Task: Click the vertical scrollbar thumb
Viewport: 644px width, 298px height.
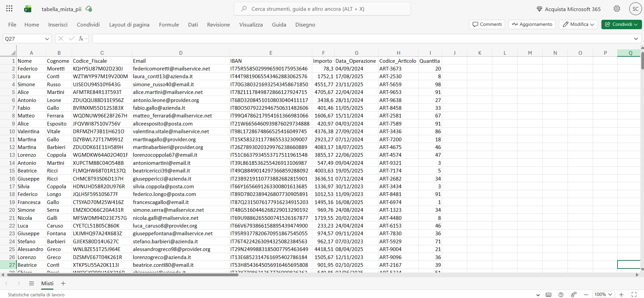Action: click(642, 60)
